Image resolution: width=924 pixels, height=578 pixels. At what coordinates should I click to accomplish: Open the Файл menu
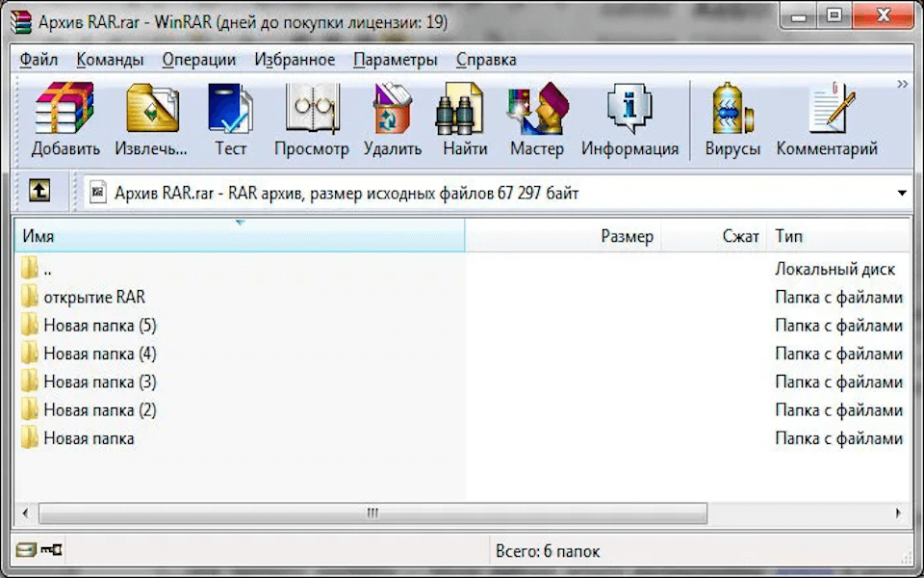(38, 60)
